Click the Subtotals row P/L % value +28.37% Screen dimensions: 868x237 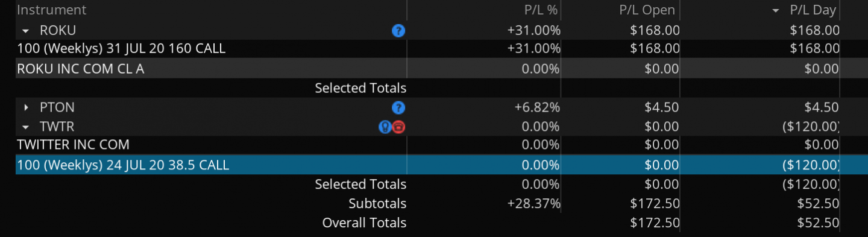(534, 203)
